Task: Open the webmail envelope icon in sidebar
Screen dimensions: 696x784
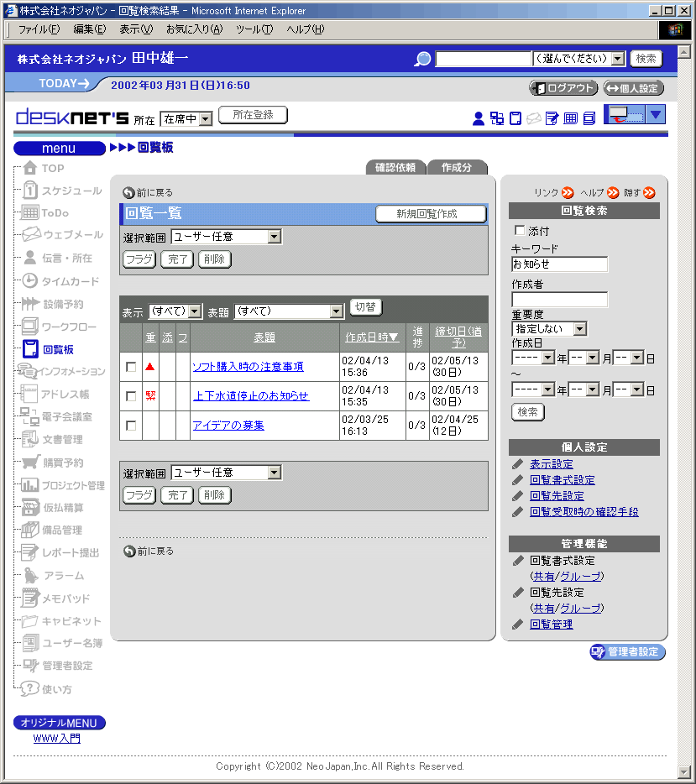Action: (30, 235)
